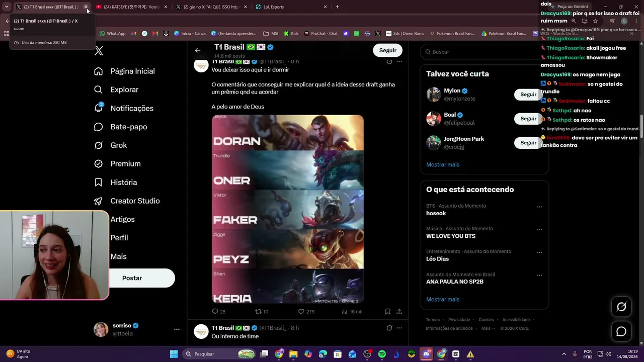Go to Página Inicial in X sidebar
Screen dimensions: 644x362
[124, 71]
